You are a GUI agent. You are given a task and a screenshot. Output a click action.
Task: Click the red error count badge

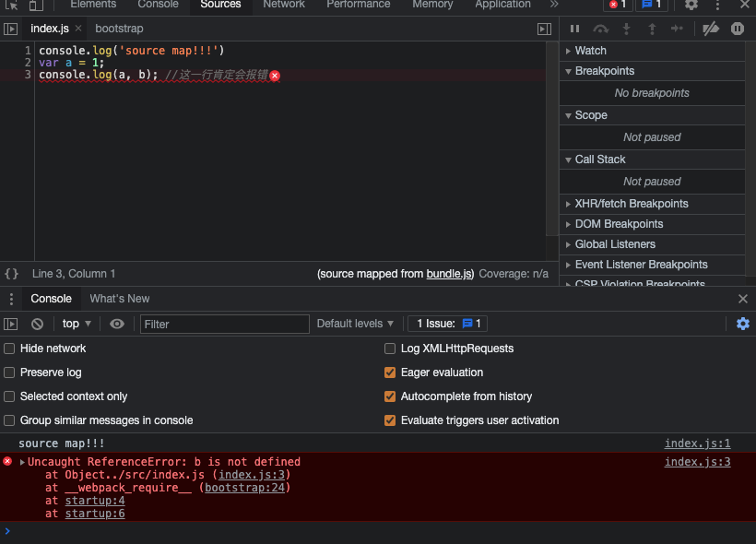[618, 5]
